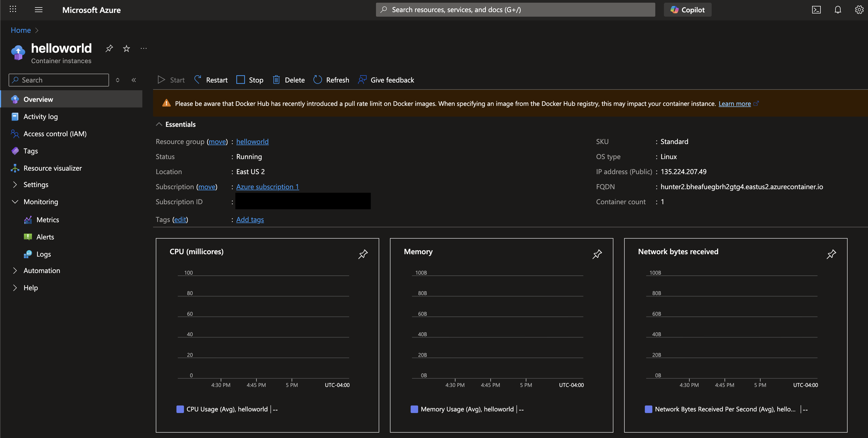Open Activity log in sidebar
Image resolution: width=868 pixels, height=438 pixels.
pos(41,117)
